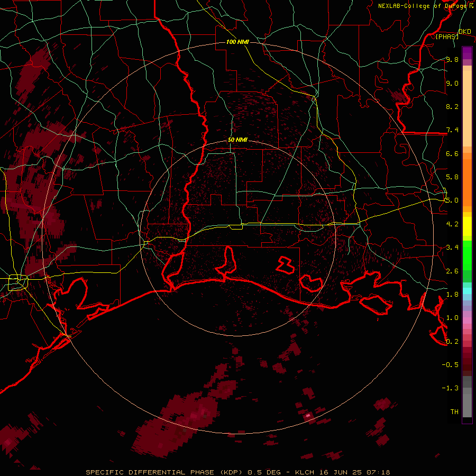
Task: Click the 1.8 value on the scale
Action: [x=452, y=295]
